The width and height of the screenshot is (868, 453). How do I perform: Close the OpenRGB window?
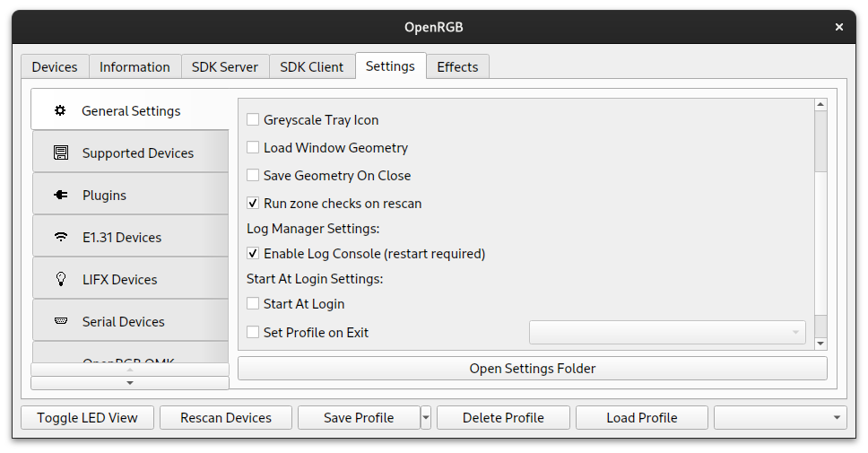(x=839, y=27)
